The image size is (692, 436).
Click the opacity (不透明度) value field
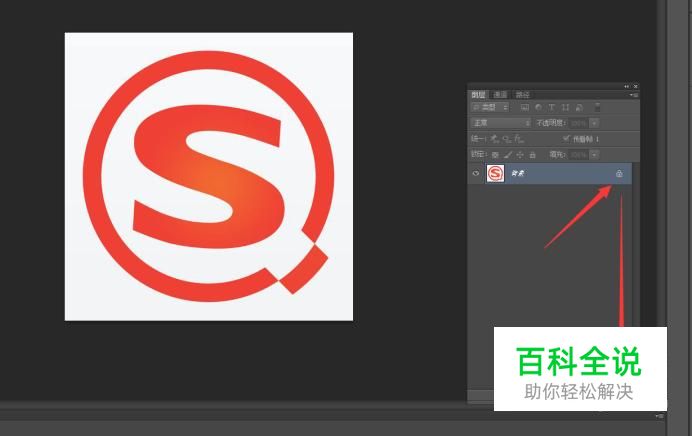pyautogui.click(x=579, y=123)
